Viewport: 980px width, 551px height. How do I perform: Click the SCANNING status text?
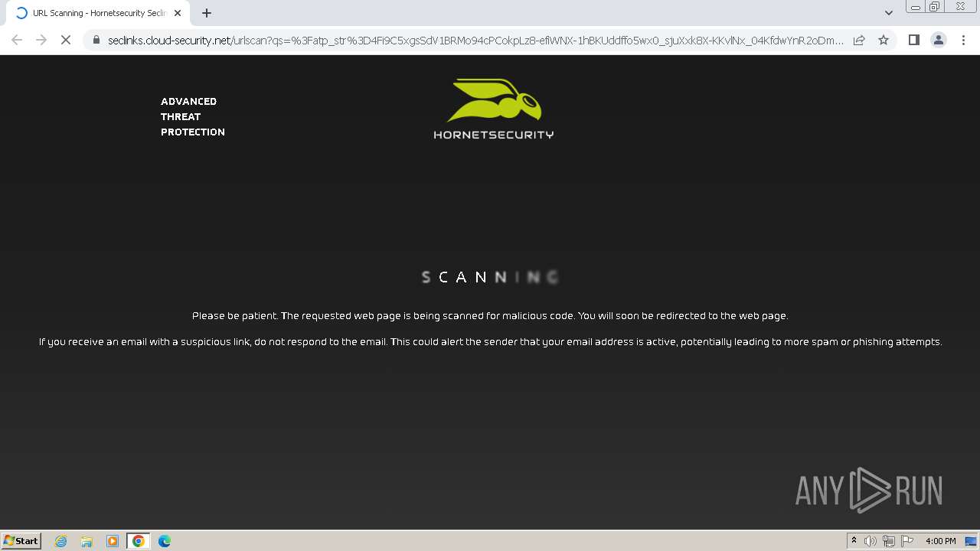pos(490,277)
